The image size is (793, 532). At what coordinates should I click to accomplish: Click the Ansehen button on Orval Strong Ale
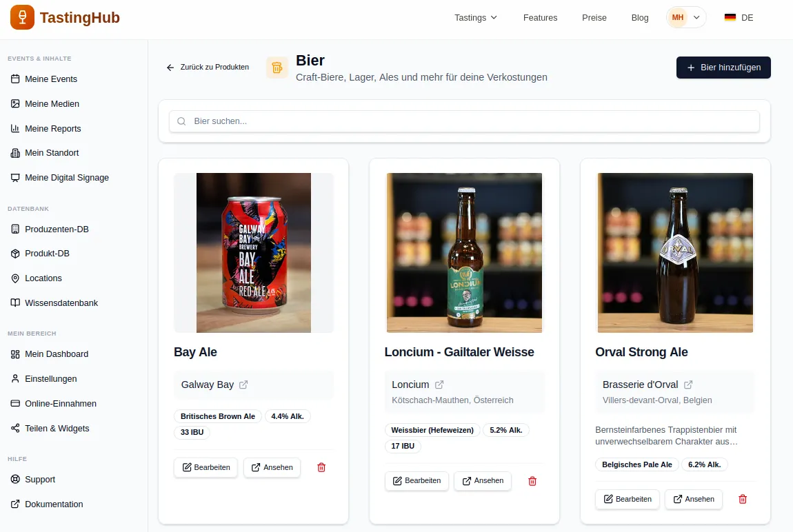coord(694,499)
